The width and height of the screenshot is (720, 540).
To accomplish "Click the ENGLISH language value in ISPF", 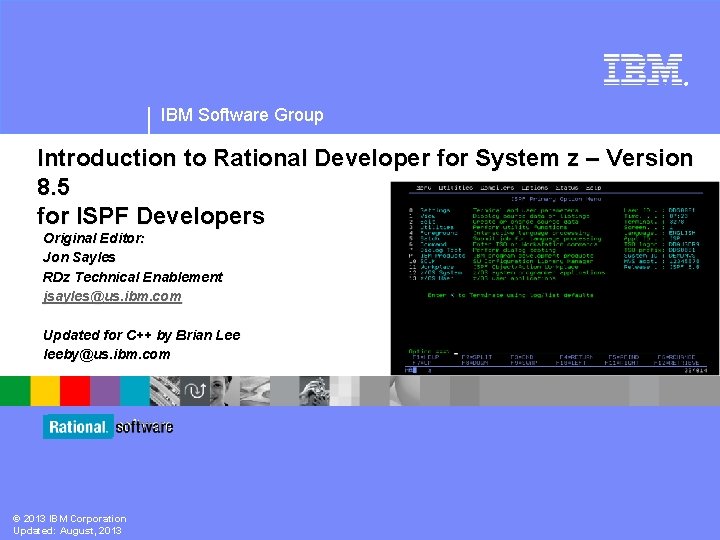I will coord(682,233).
